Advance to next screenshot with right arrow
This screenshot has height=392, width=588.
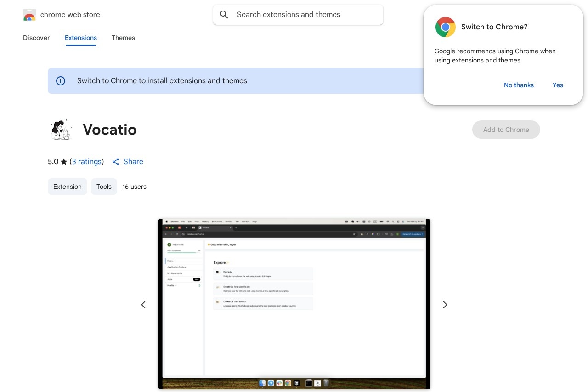click(445, 305)
